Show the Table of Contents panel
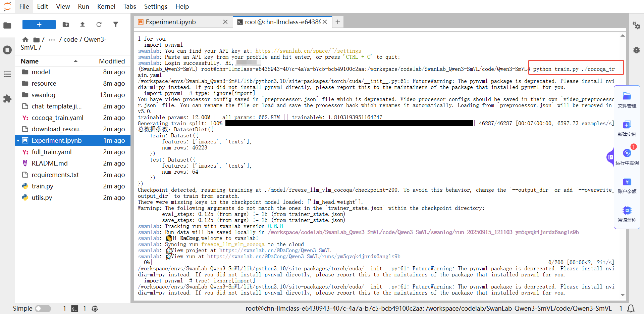Screen dimensions: 644x314 coord(7,74)
